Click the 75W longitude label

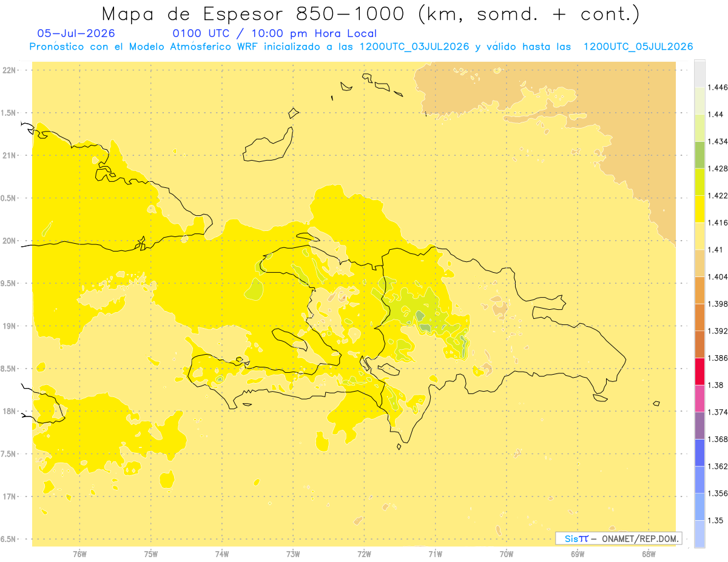151,554
